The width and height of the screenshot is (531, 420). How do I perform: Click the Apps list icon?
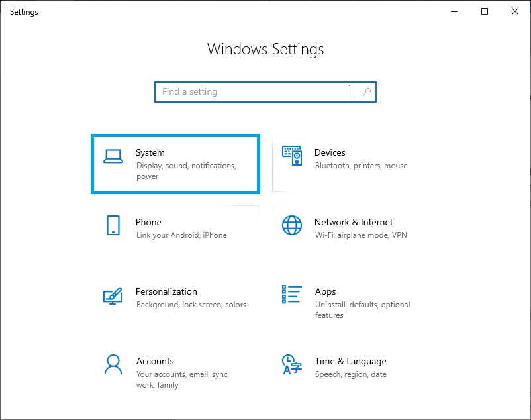coord(291,294)
